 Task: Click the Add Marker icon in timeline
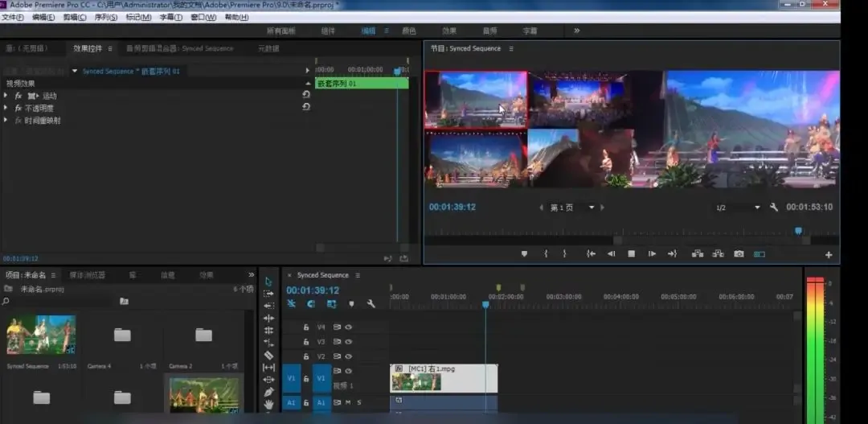pyautogui.click(x=350, y=304)
